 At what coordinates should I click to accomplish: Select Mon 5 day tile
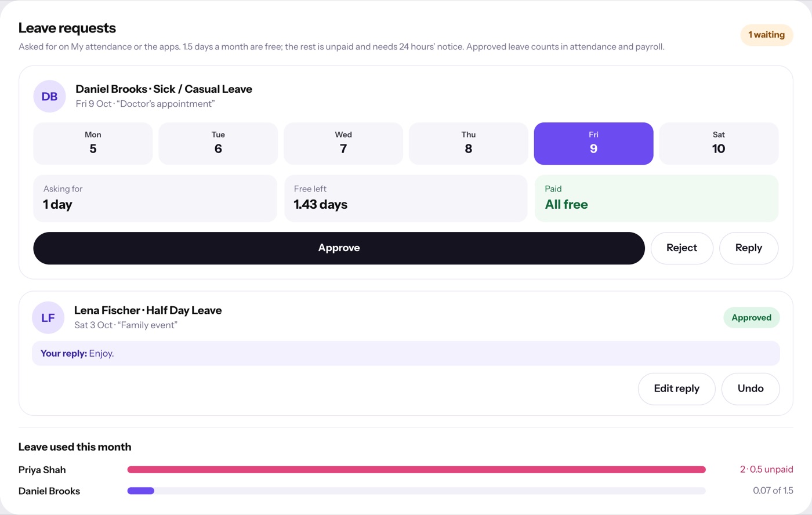click(93, 143)
